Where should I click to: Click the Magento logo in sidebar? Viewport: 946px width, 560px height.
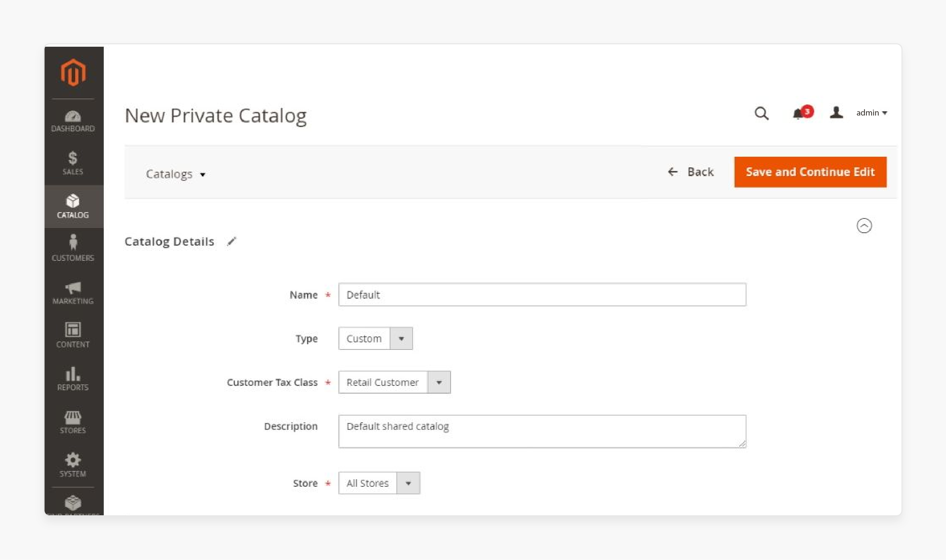click(73, 72)
